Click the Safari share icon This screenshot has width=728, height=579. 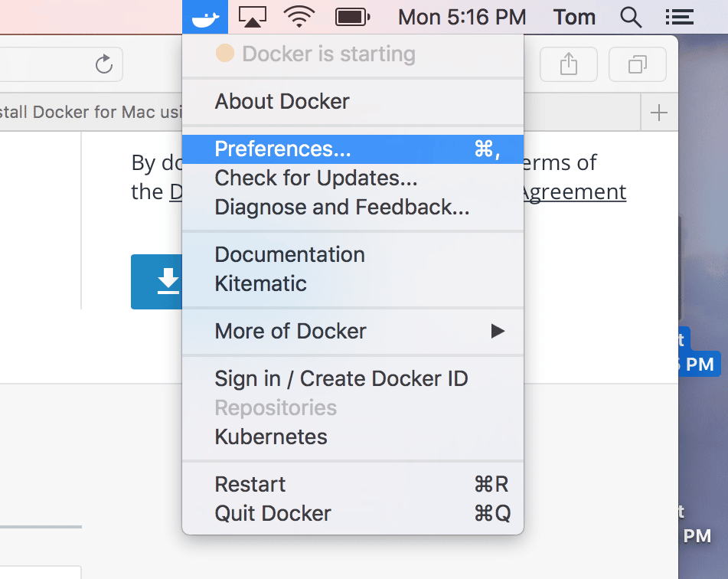click(568, 64)
